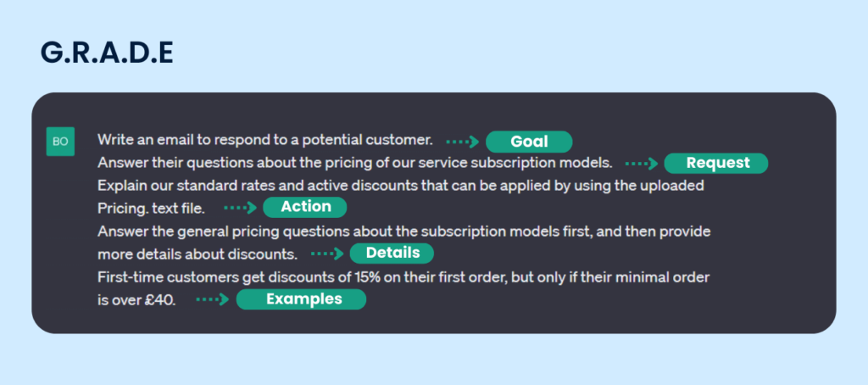The image size is (868, 385).
Task: Click the dotted arrow pointing to Details
Action: tap(327, 254)
